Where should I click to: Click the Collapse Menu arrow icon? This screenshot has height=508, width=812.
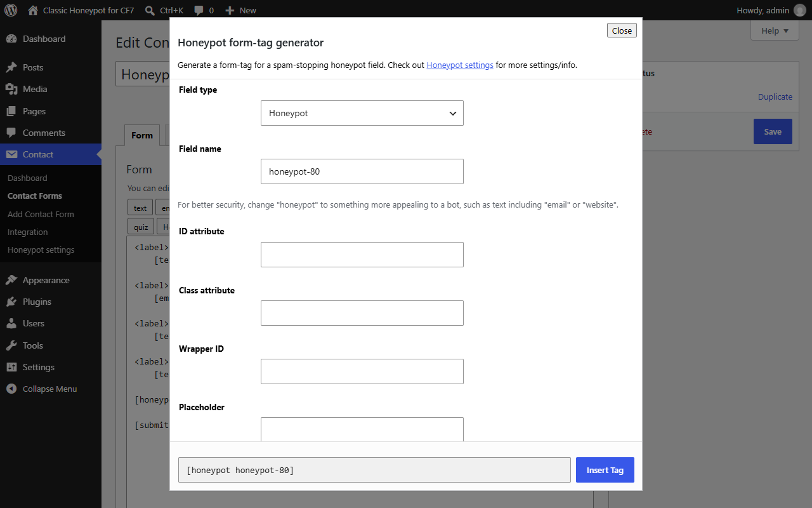click(x=11, y=389)
